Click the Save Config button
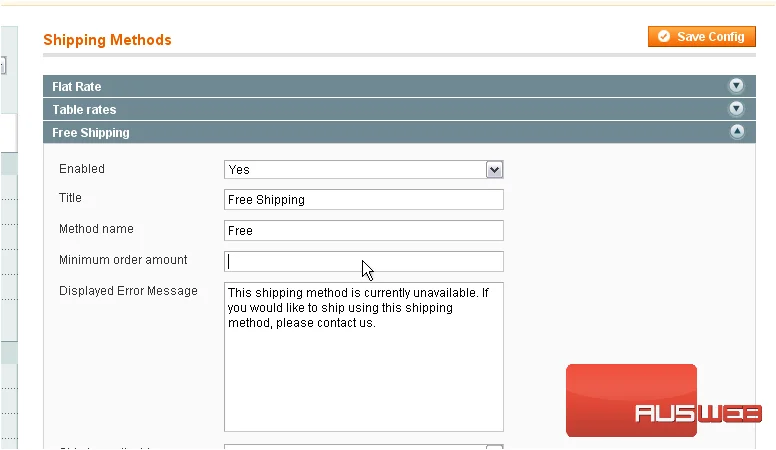 click(701, 37)
